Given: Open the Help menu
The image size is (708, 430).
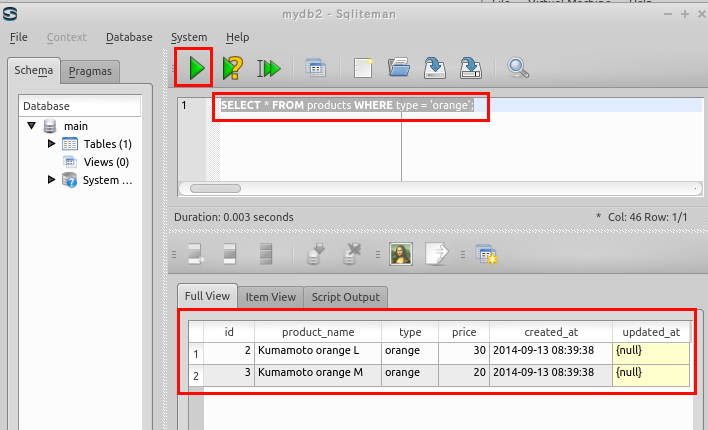Looking at the screenshot, I should (238, 37).
